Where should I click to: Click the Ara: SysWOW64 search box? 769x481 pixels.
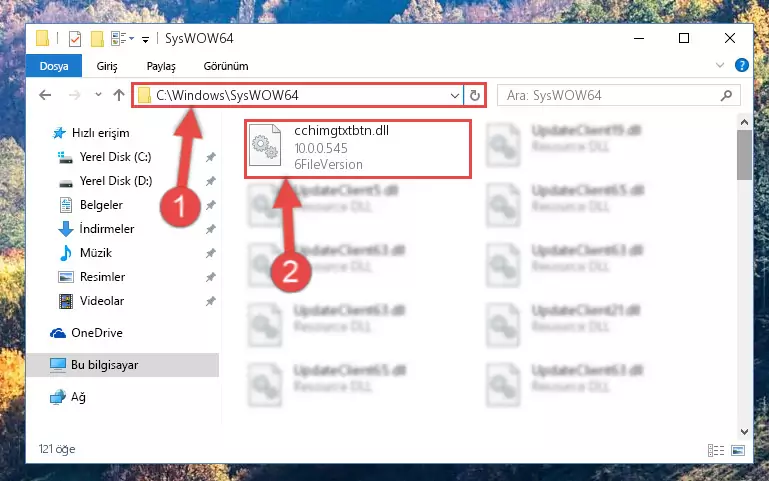coord(619,95)
